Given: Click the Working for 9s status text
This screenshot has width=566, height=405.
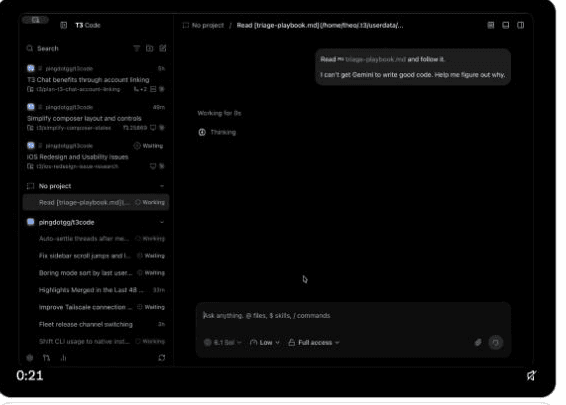Looking at the screenshot, I should [x=219, y=113].
